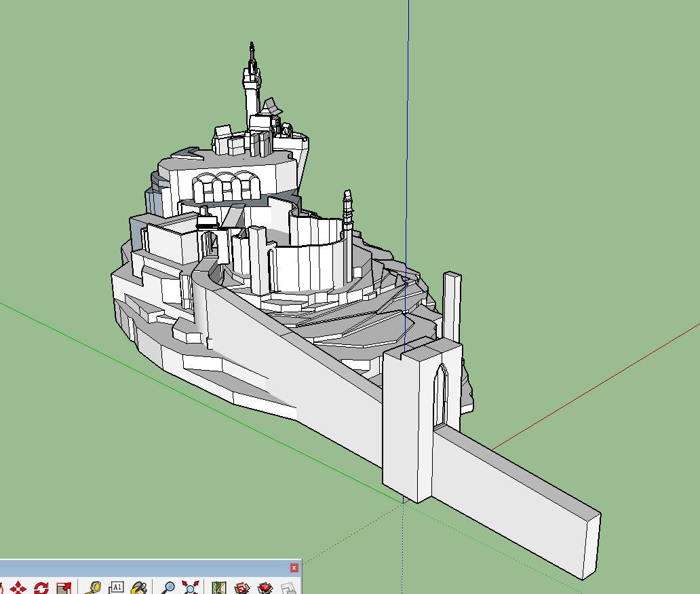Select the Rotate tool
The height and width of the screenshot is (594, 700).
[41, 588]
